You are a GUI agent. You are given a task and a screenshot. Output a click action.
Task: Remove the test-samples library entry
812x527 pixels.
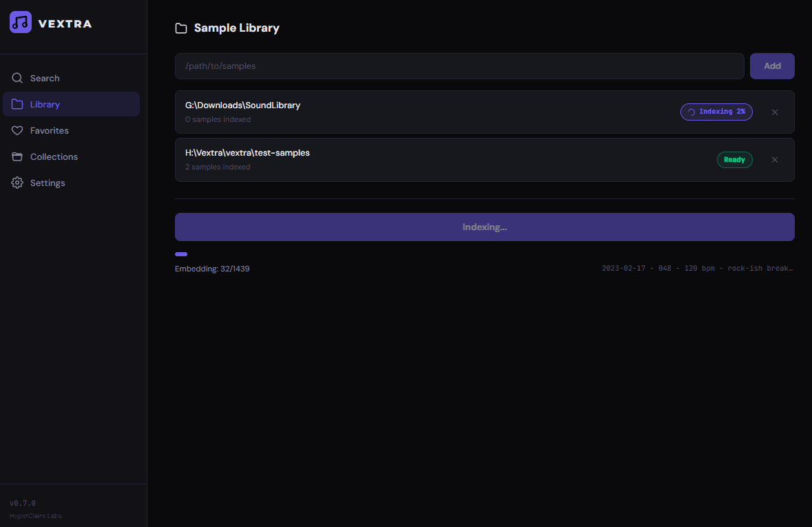(x=775, y=159)
